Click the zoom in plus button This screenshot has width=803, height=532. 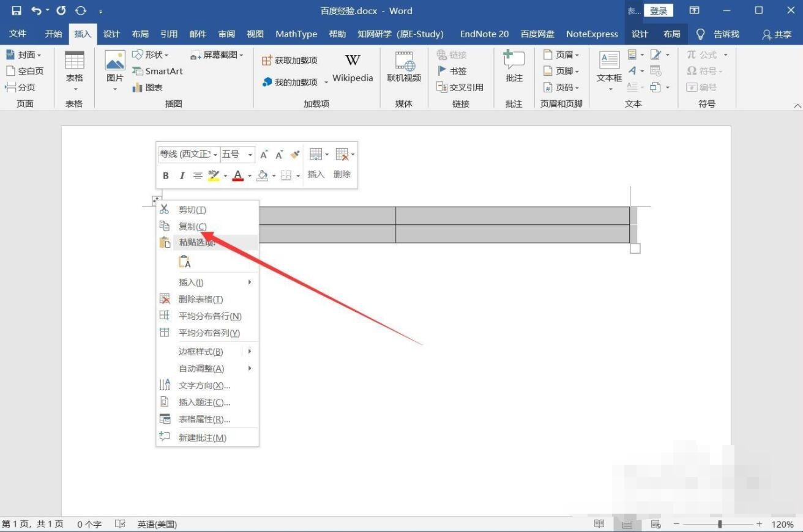click(759, 524)
